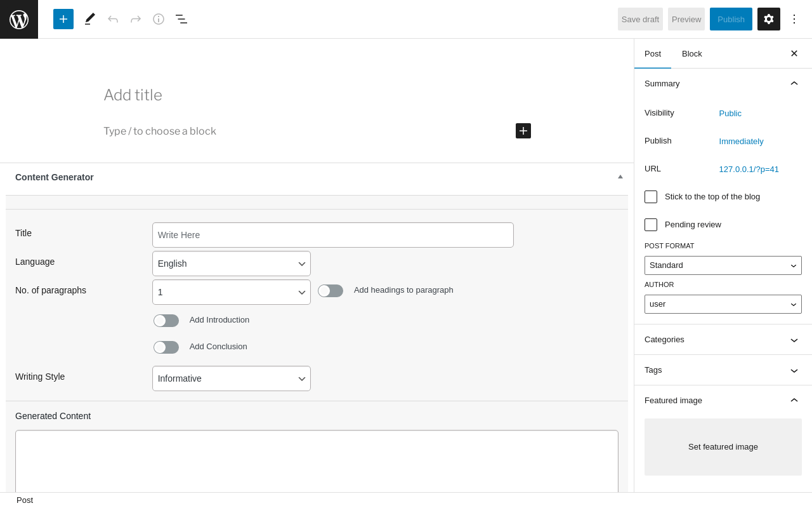Image resolution: width=812 pixels, height=508 pixels.
Task: Open the Options three-dot menu
Action: (794, 19)
